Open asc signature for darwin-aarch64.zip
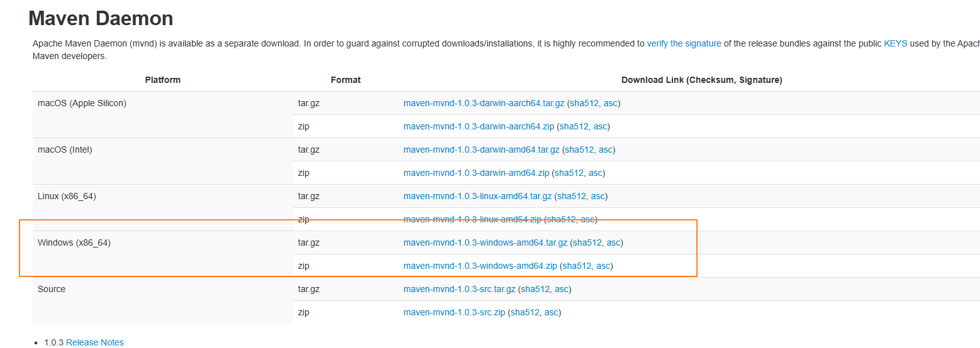This screenshot has width=980, height=348. point(600,126)
